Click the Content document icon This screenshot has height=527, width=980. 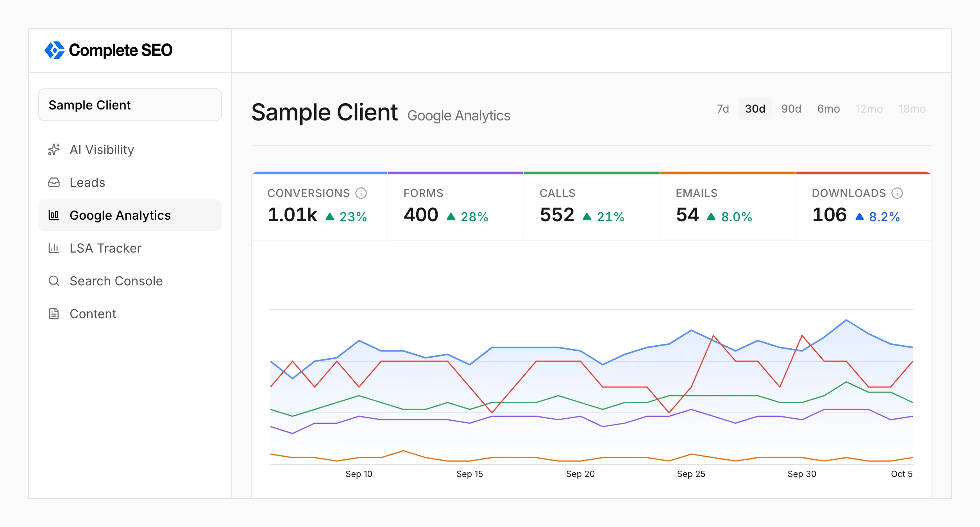(54, 314)
